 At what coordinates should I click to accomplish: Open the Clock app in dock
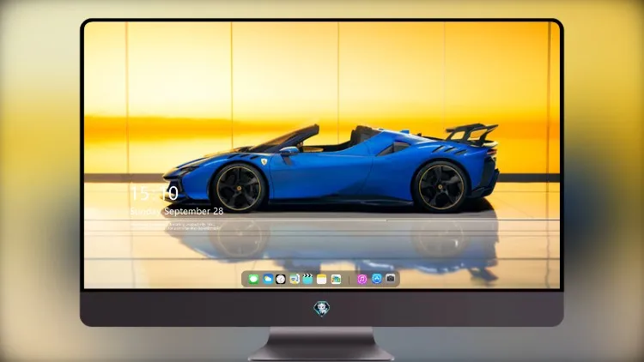tap(281, 279)
